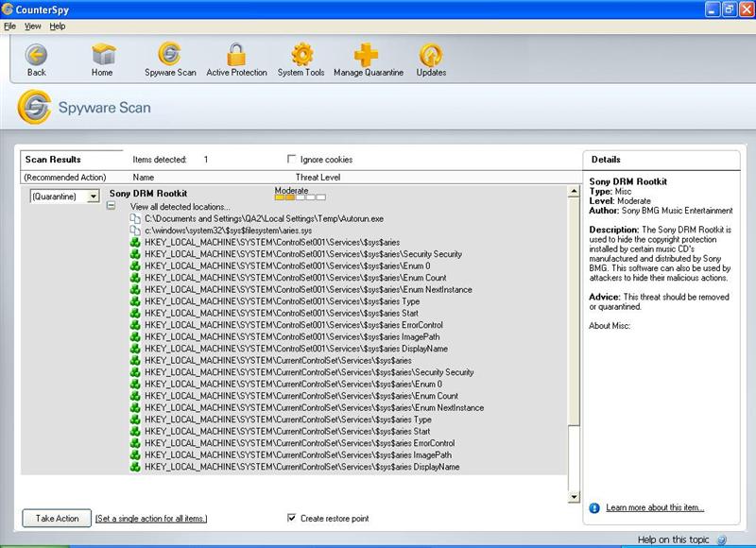Start Spyware Scan from the toolbar

click(169, 54)
